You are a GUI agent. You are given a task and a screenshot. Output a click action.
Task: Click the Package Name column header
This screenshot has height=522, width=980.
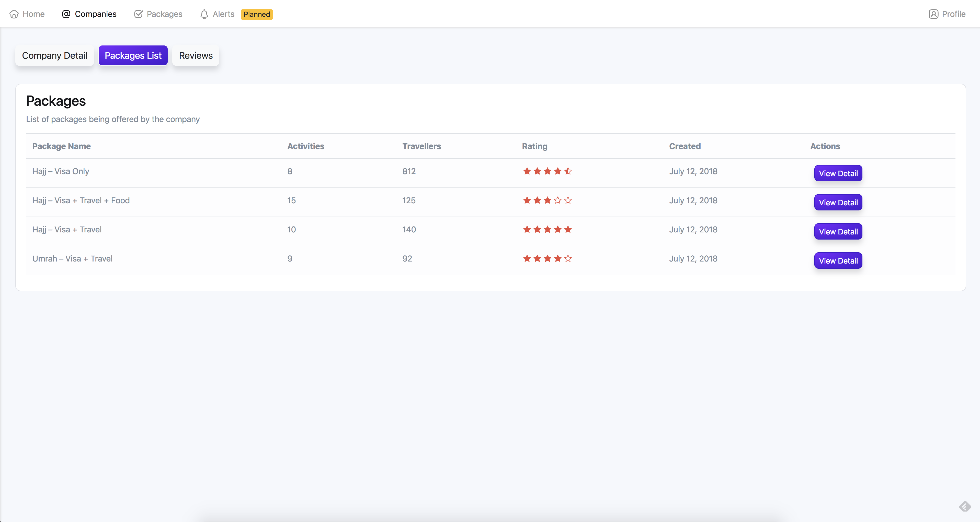click(x=61, y=146)
